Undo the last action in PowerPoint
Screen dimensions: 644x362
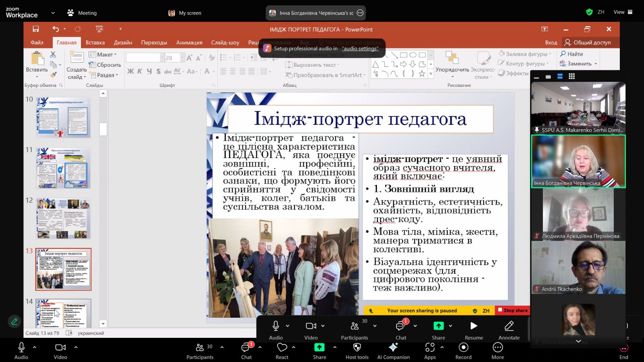point(56,29)
